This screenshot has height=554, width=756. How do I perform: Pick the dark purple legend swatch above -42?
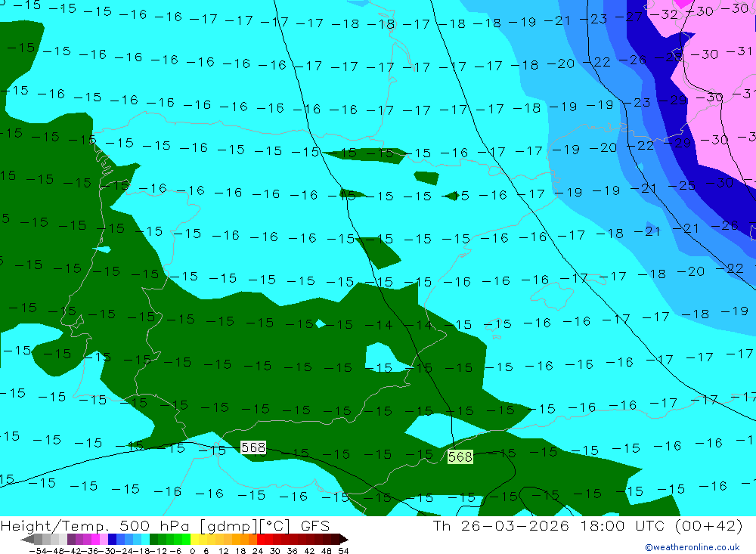(71, 539)
